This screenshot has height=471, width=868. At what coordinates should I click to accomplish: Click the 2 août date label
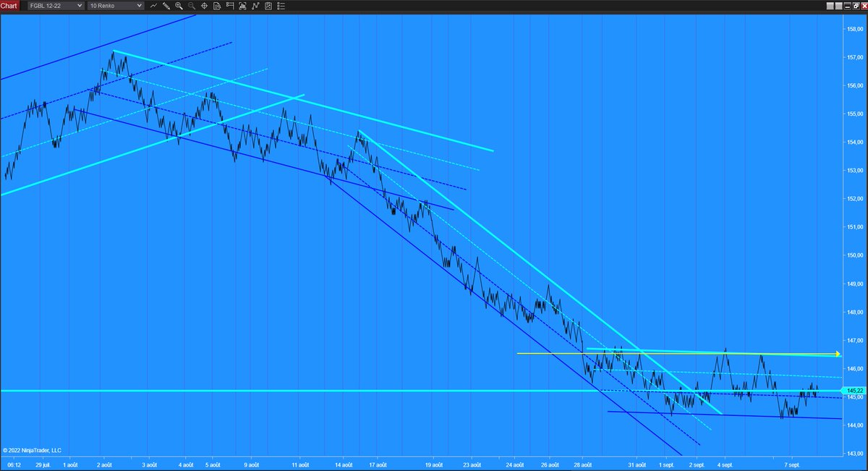click(106, 464)
